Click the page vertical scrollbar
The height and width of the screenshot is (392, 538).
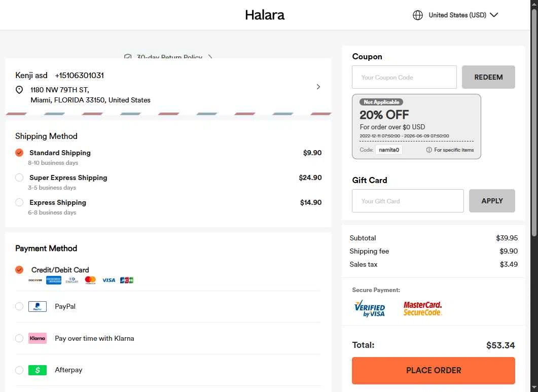(x=534, y=122)
